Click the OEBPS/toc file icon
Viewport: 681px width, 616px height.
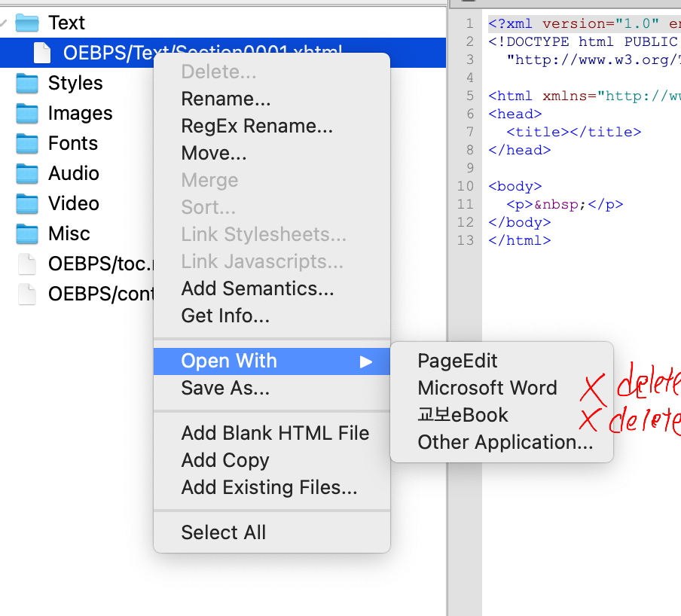click(x=27, y=264)
